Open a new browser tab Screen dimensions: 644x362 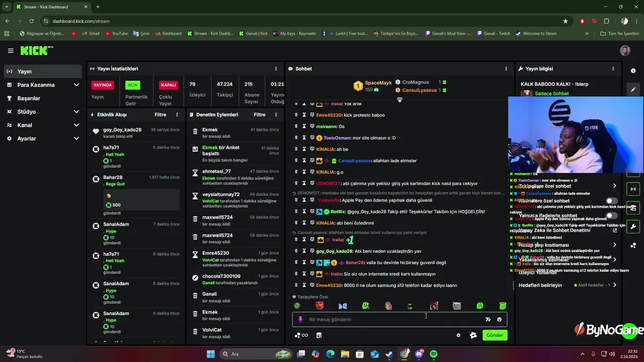[x=98, y=7]
